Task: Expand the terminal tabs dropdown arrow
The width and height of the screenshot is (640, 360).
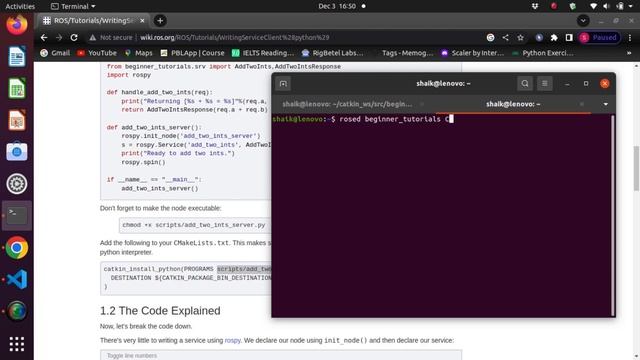Action: (x=606, y=104)
